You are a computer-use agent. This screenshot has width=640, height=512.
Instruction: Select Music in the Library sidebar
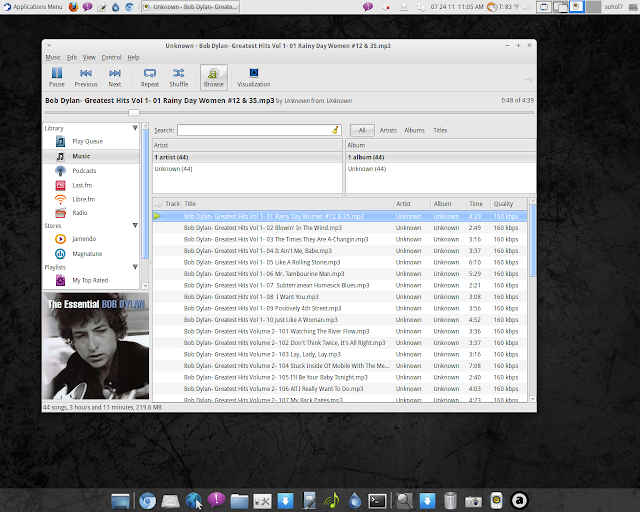click(91, 156)
